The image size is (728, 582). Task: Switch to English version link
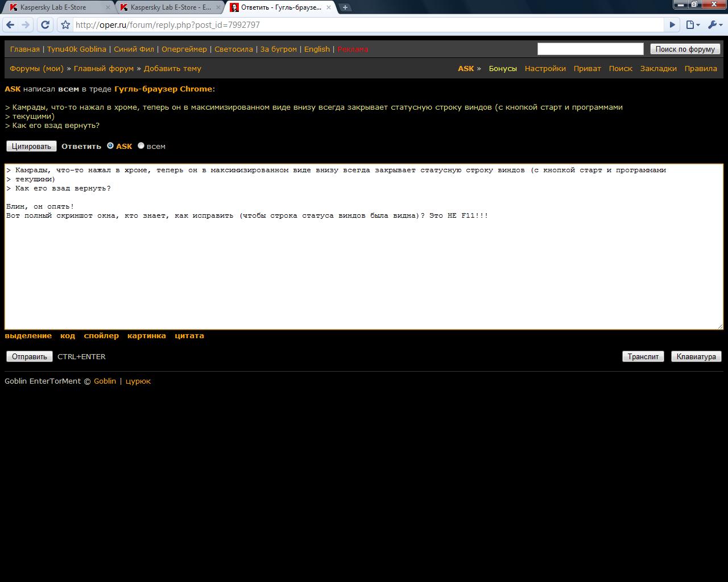(317, 49)
